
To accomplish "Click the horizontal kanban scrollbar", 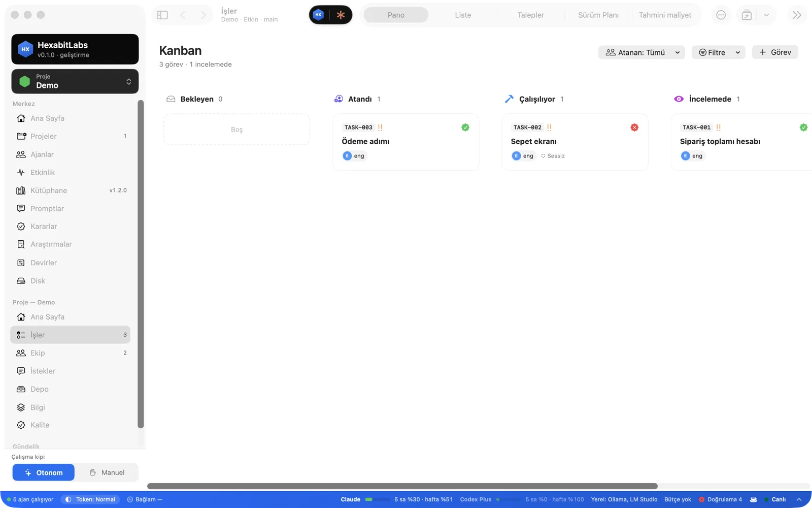I will pos(402,486).
